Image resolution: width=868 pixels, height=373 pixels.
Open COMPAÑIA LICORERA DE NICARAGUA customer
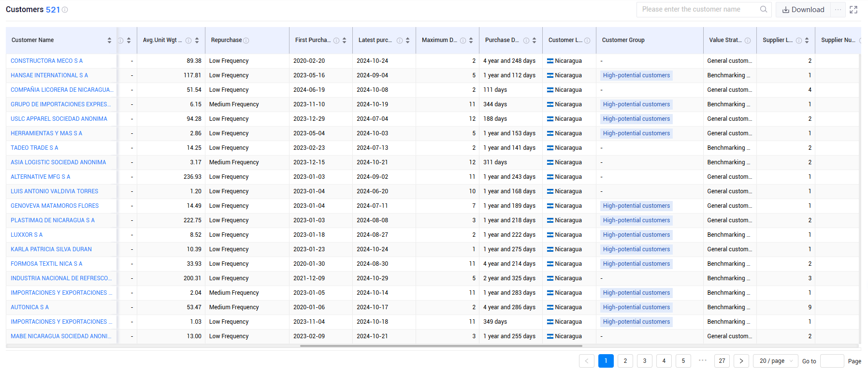(62, 90)
